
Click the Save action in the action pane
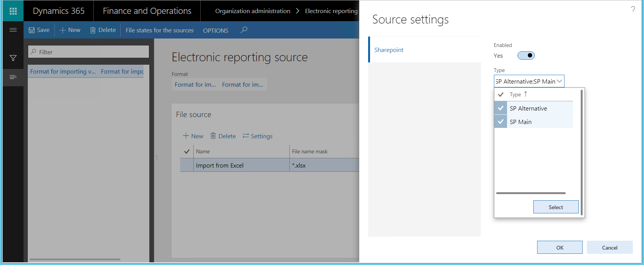pyautogui.click(x=39, y=30)
